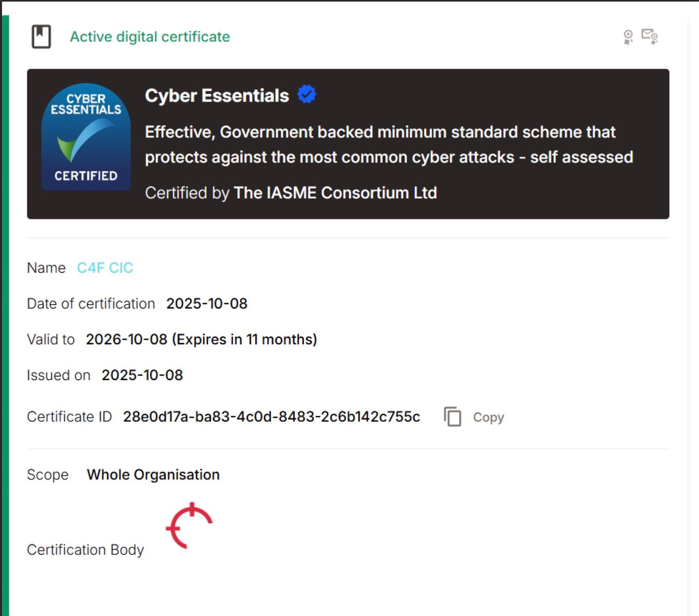Click the Issued on date value
This screenshot has height=616, width=699.
coord(142,375)
